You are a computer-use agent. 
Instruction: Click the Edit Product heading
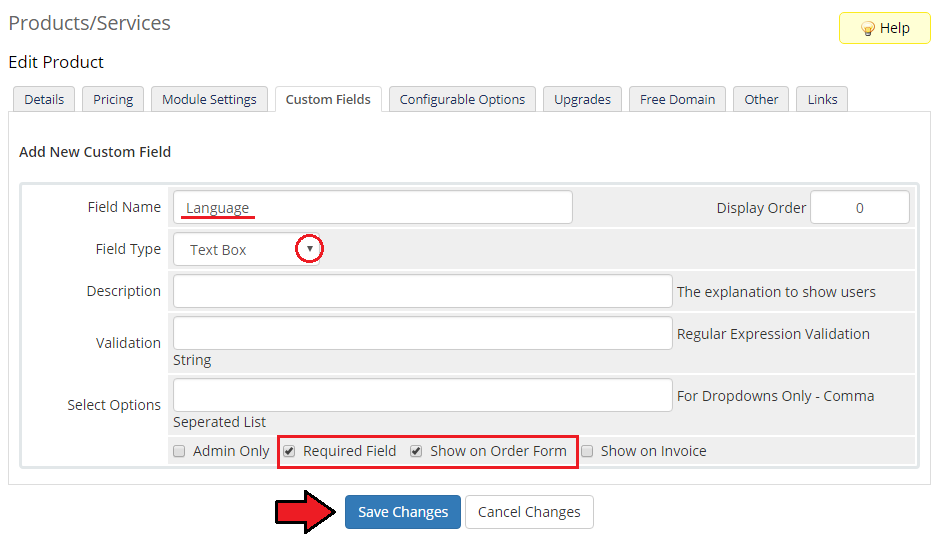point(56,62)
